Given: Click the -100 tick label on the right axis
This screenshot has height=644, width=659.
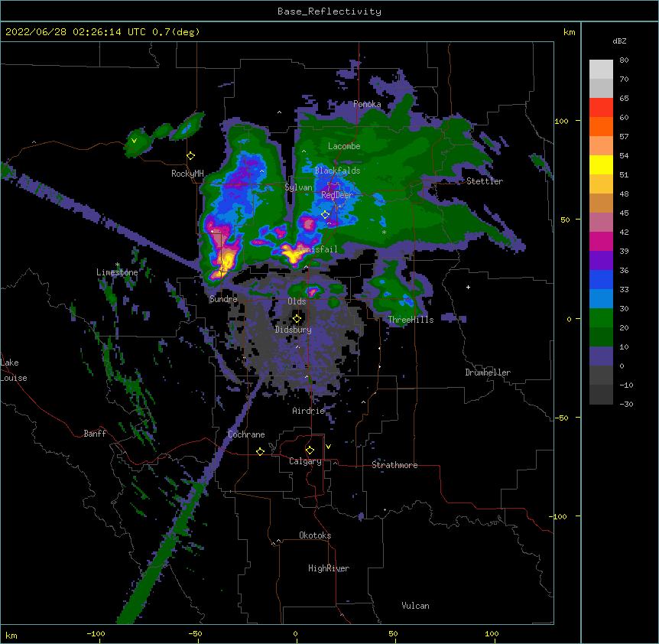Looking at the screenshot, I should (x=559, y=516).
